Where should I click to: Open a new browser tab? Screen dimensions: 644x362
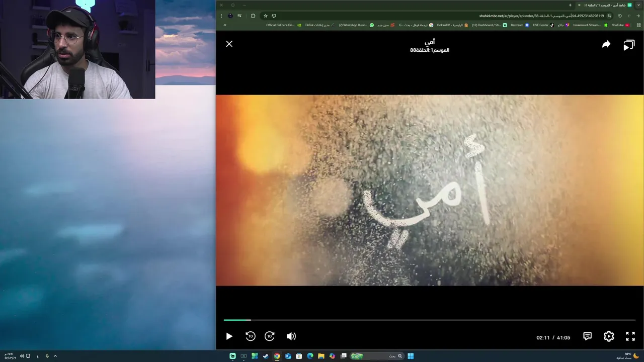coord(570,5)
